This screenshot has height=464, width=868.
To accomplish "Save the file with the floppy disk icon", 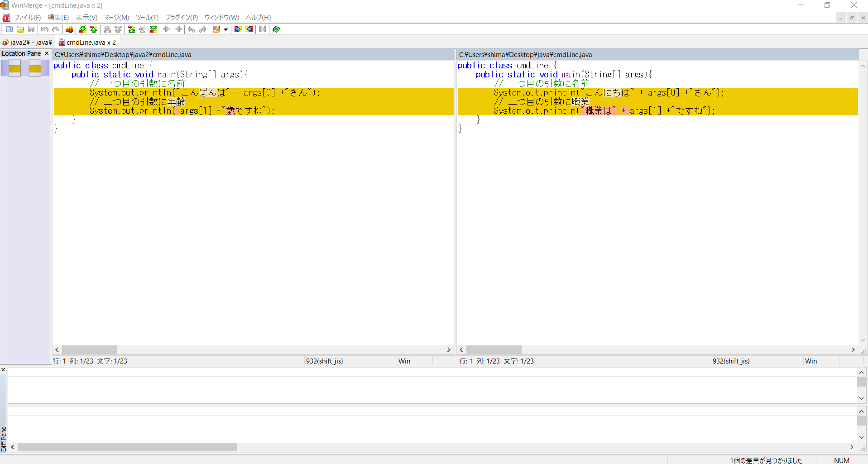I will coord(31,29).
